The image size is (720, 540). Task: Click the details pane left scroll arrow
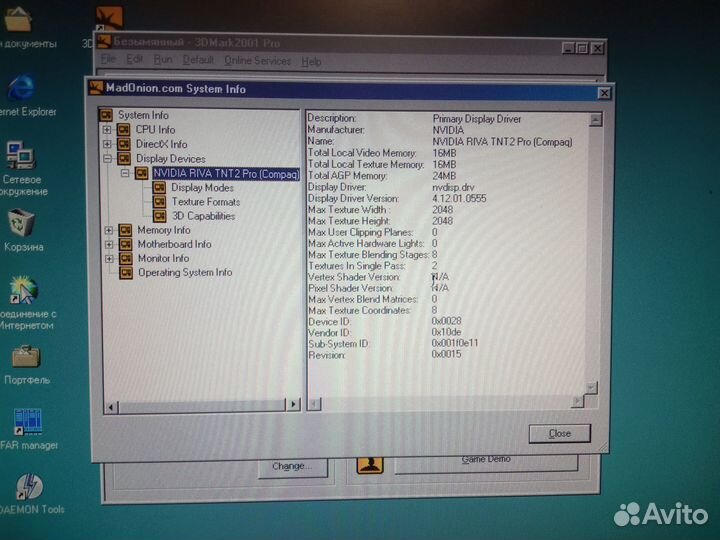(315, 404)
